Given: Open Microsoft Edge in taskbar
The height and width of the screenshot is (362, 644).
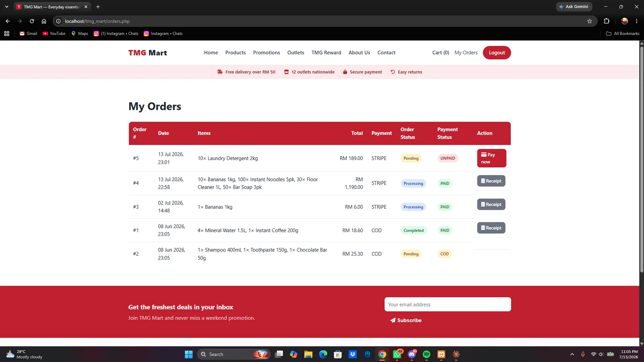Looking at the screenshot, I should [323, 354].
